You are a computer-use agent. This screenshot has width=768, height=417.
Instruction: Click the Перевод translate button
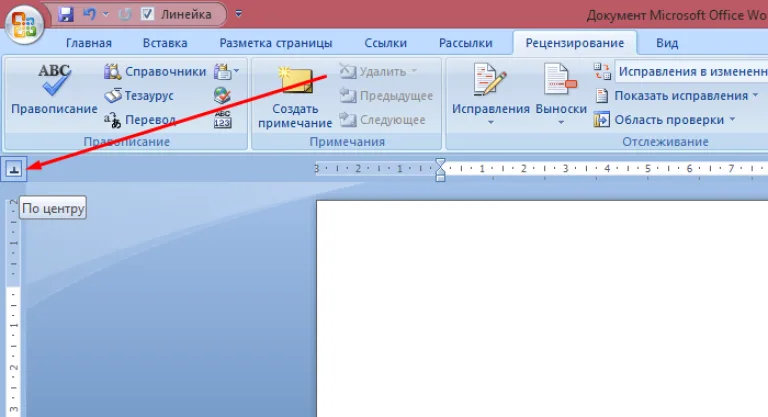pyautogui.click(x=140, y=120)
